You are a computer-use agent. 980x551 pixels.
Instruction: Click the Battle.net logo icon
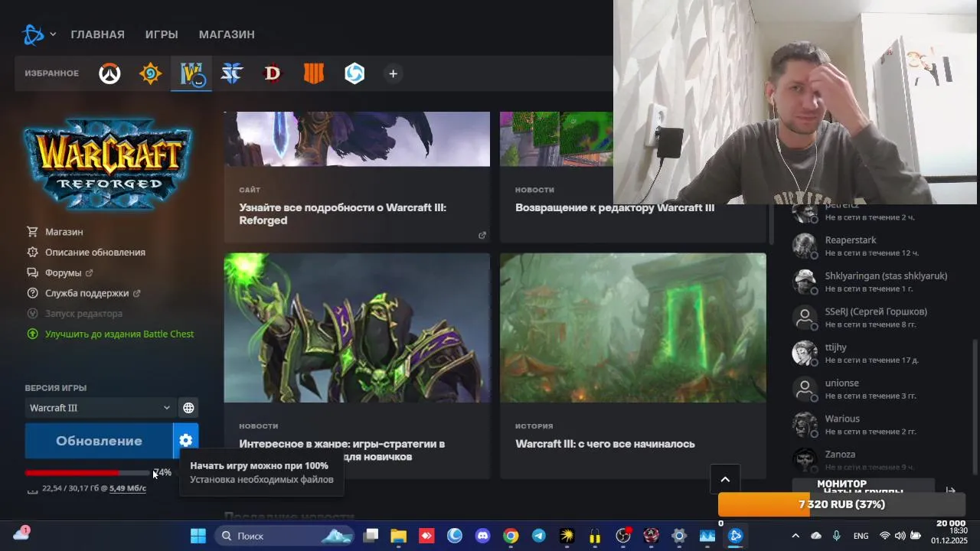pos(34,34)
